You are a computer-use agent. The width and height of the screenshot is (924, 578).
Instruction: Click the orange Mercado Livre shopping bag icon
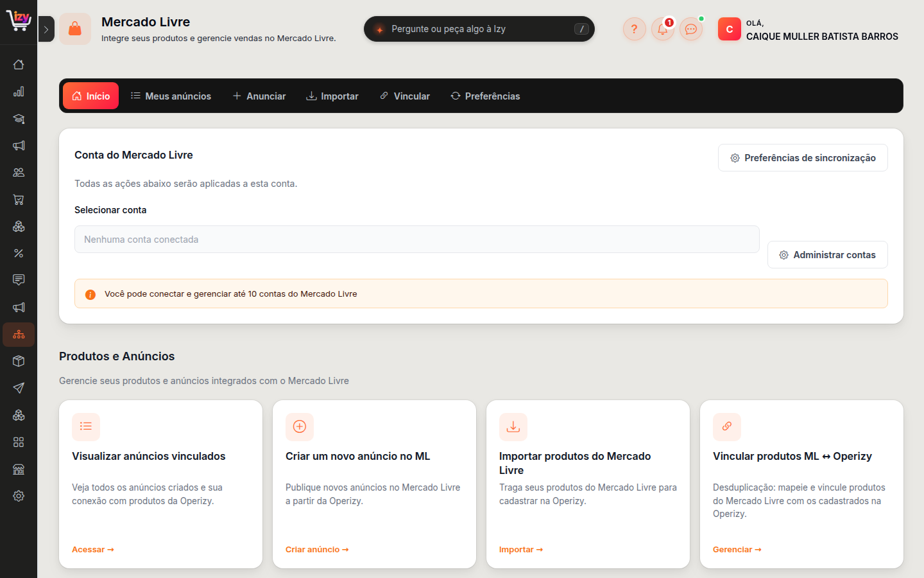(75, 29)
